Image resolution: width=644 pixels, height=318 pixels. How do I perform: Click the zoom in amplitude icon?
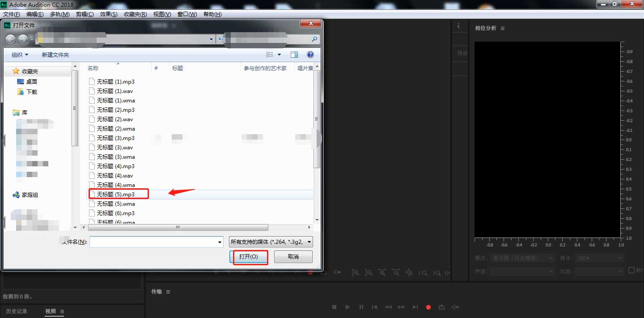355,272
